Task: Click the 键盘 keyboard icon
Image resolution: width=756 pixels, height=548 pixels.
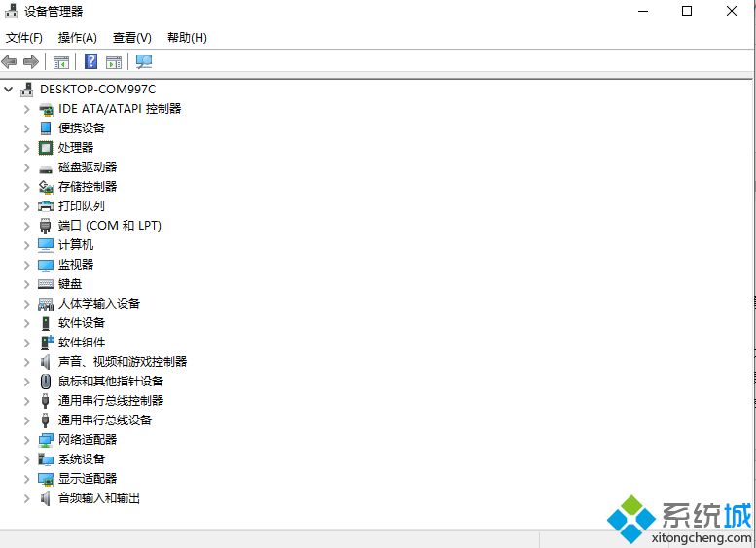Action: click(46, 284)
